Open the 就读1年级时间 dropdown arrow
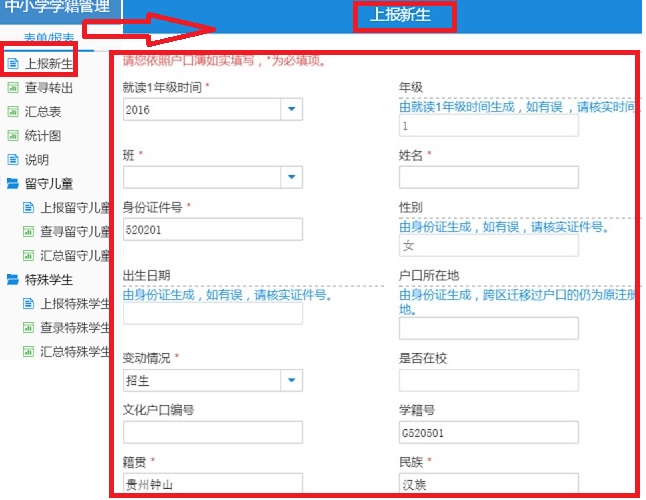This screenshot has height=500, width=646. click(292, 109)
